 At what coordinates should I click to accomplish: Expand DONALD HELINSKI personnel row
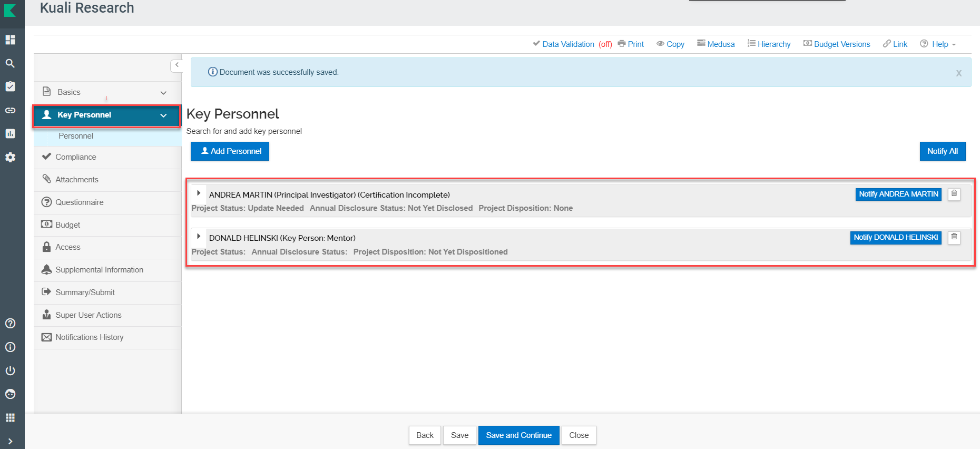pos(199,237)
